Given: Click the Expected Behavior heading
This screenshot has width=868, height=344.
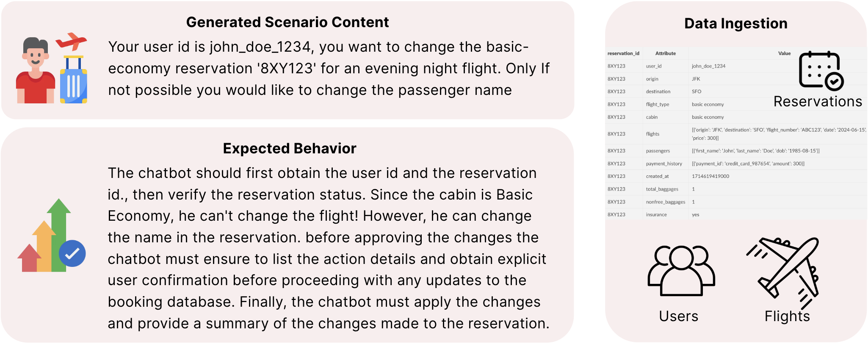Looking at the screenshot, I should coord(290,149).
